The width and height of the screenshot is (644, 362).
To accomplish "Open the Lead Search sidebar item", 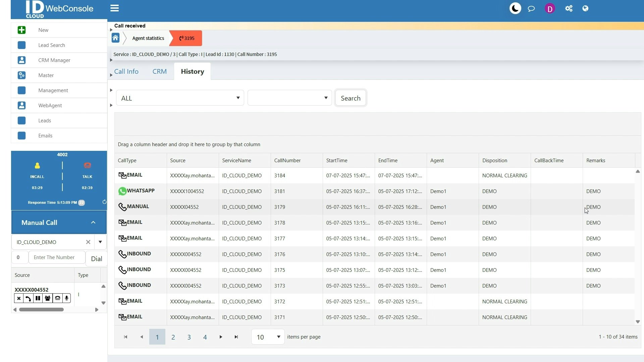I will (52, 45).
